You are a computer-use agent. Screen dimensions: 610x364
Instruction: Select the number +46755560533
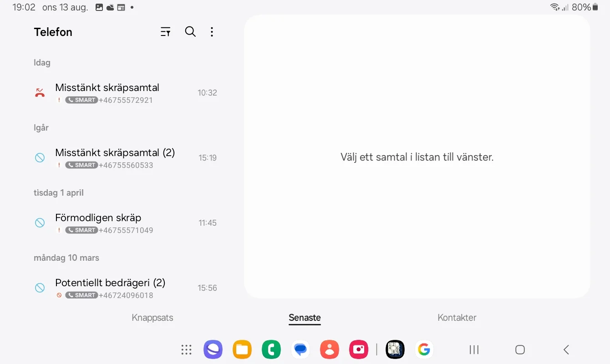coord(126,165)
